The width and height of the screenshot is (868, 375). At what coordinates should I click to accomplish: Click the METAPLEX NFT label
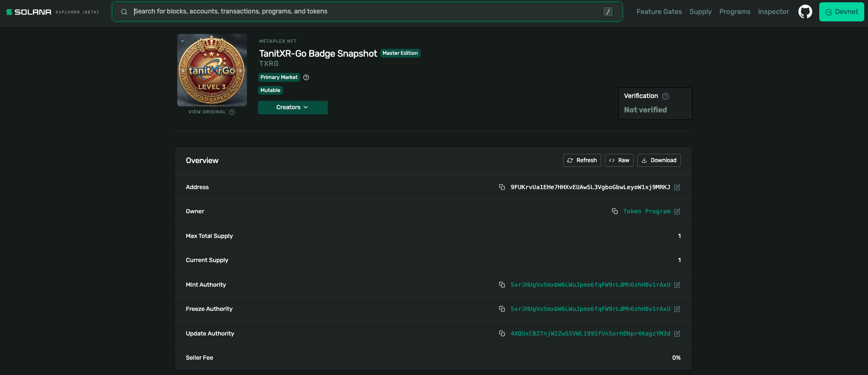point(278,41)
